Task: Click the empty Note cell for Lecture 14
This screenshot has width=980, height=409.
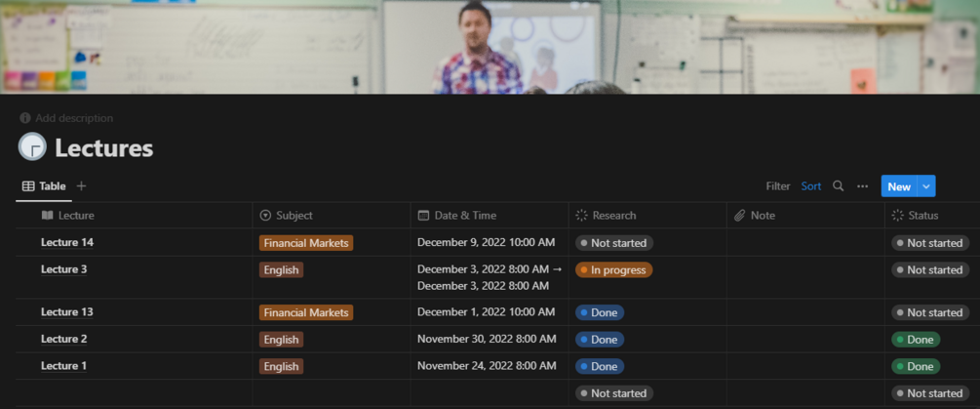Action: (x=805, y=243)
